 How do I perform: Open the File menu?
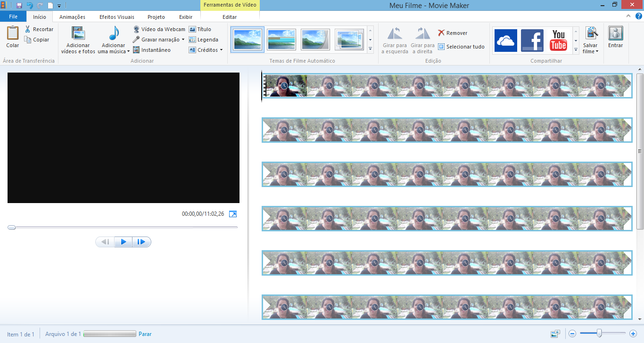(x=13, y=16)
